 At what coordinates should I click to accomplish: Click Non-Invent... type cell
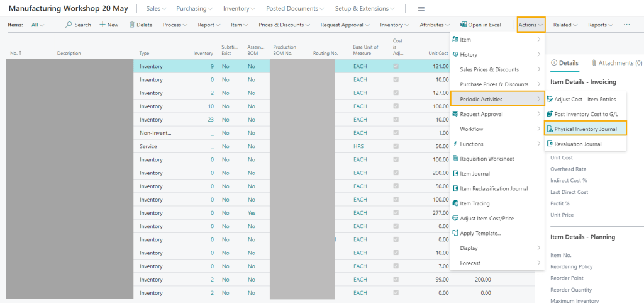point(156,132)
